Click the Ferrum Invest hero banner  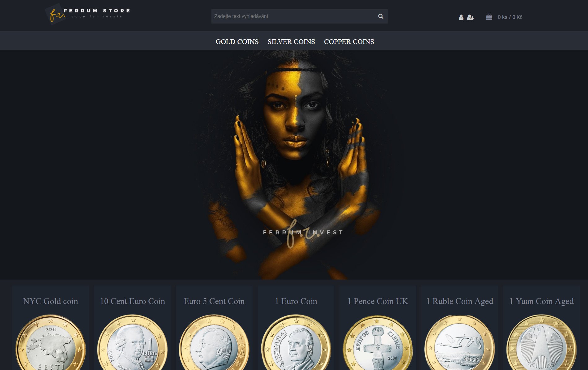[294, 165]
